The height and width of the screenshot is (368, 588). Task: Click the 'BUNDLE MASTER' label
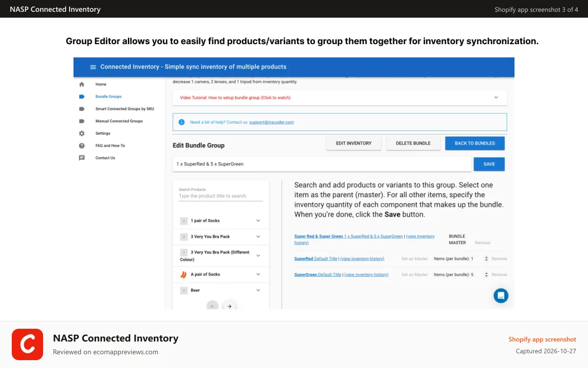tap(457, 239)
